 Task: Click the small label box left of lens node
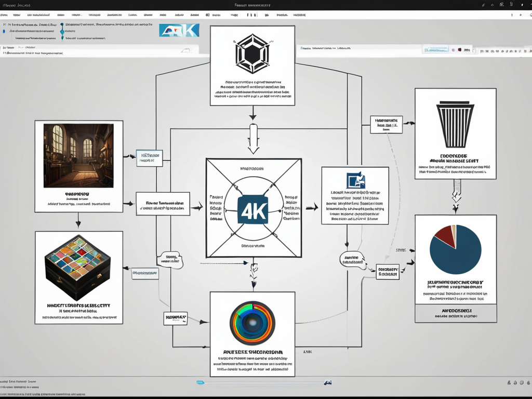pos(175,318)
